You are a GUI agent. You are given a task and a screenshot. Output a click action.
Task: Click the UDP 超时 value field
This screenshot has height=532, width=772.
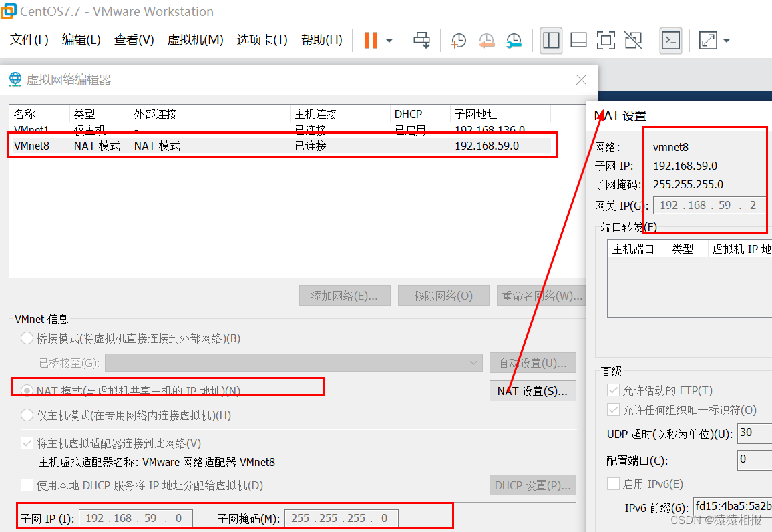pos(755,433)
